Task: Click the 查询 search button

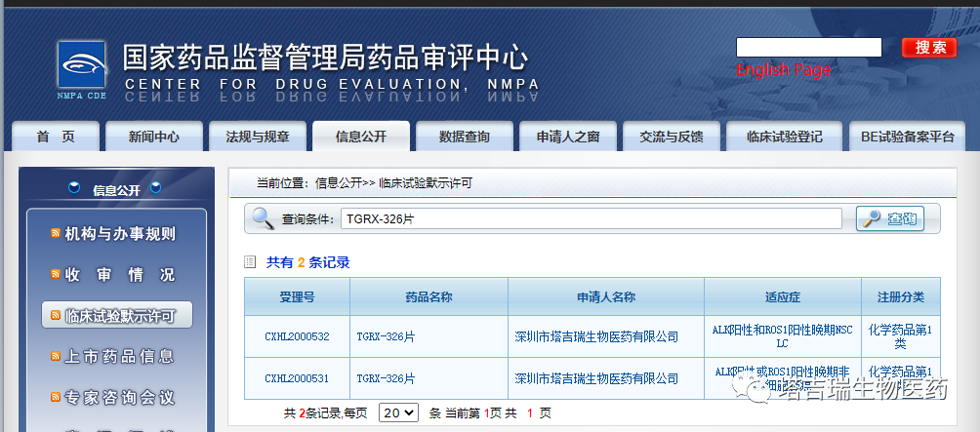Action: point(890,218)
